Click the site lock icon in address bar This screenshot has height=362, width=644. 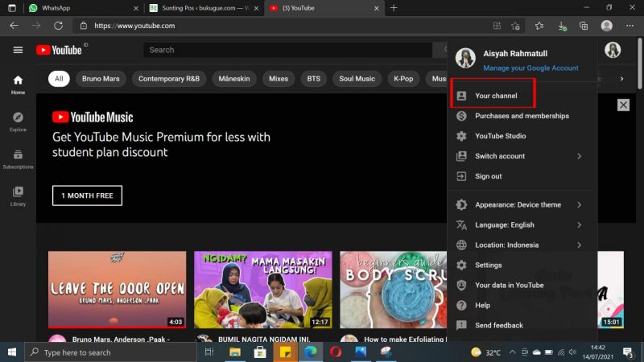tap(84, 26)
